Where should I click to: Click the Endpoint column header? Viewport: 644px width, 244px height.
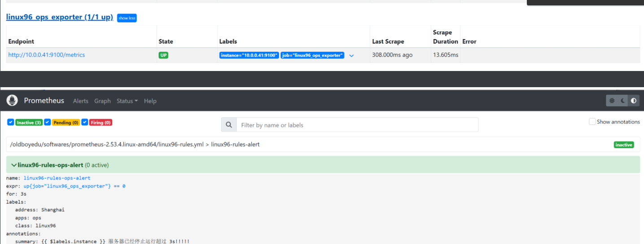(21, 41)
